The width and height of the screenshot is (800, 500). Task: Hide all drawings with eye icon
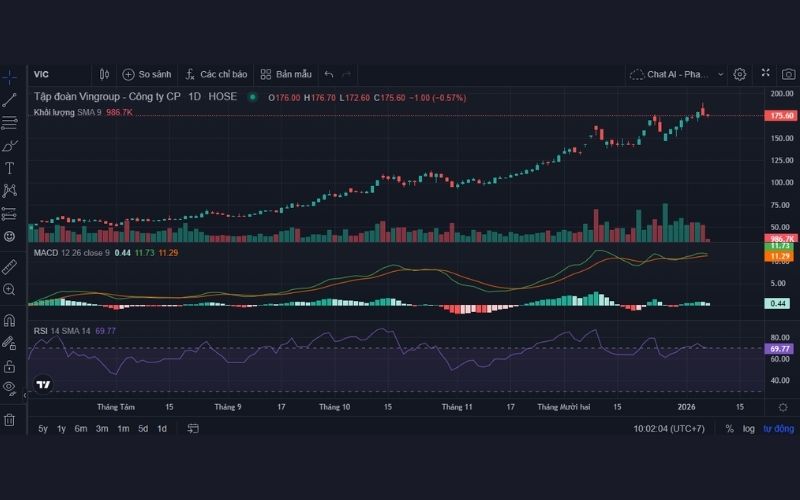[10, 387]
